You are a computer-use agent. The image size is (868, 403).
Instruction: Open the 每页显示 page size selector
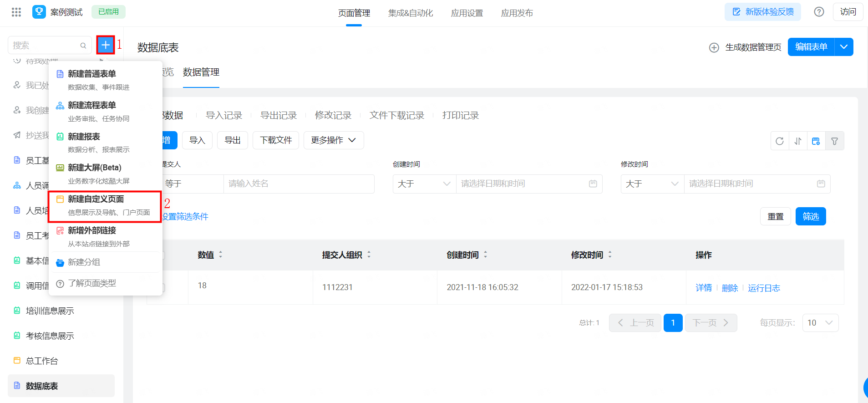click(x=820, y=323)
